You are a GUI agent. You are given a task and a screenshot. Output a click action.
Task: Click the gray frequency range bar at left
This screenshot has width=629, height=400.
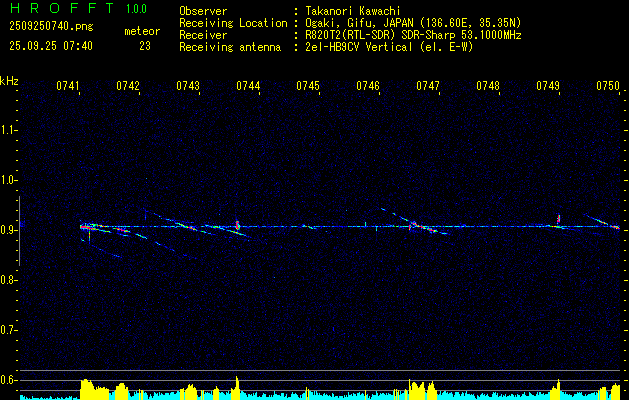(19, 231)
